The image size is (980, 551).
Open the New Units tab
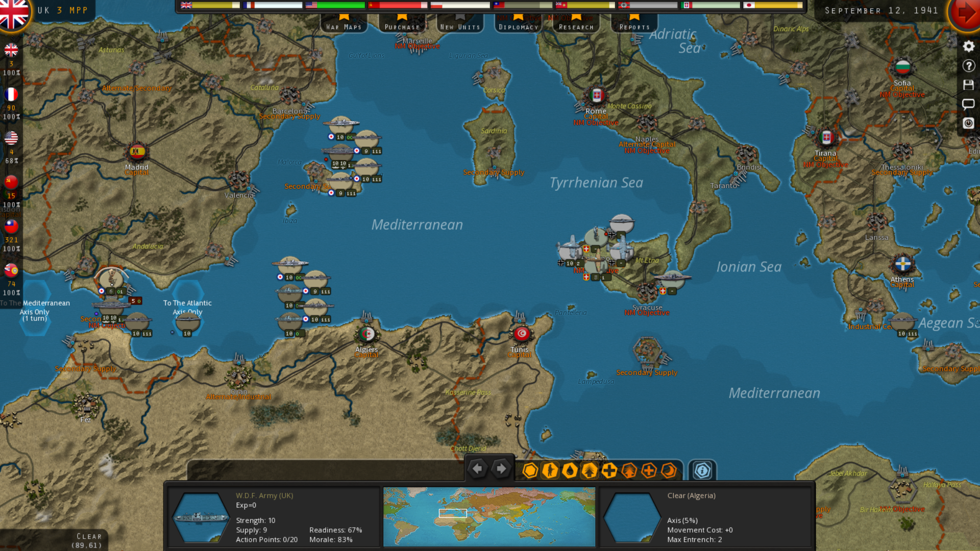[460, 23]
